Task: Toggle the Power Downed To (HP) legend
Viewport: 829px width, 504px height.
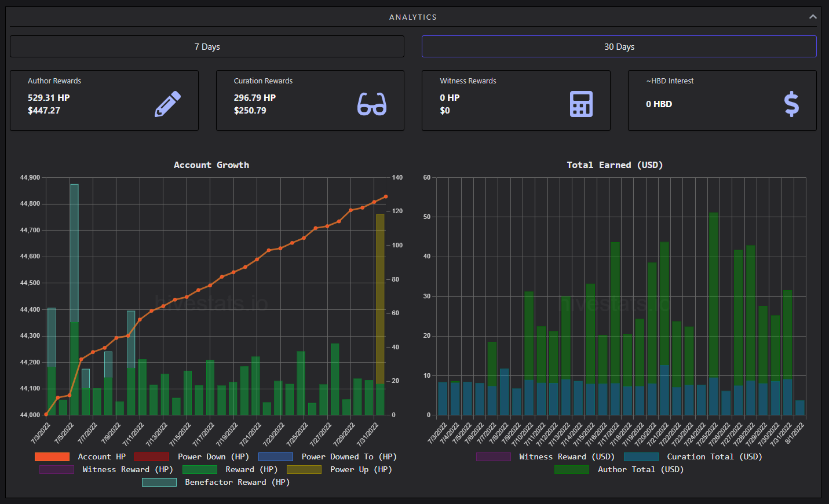Action: click(327, 456)
